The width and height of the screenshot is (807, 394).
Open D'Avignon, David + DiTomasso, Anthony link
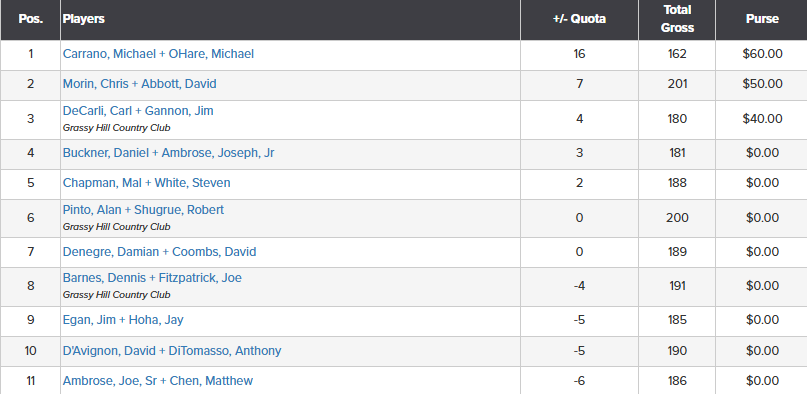click(x=172, y=351)
